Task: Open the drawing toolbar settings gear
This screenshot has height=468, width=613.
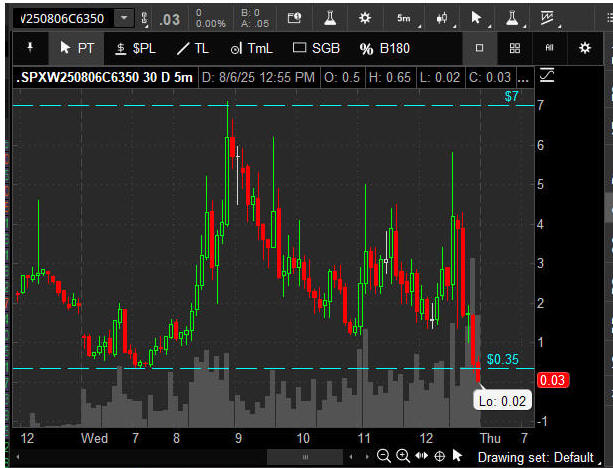Action: point(585,48)
